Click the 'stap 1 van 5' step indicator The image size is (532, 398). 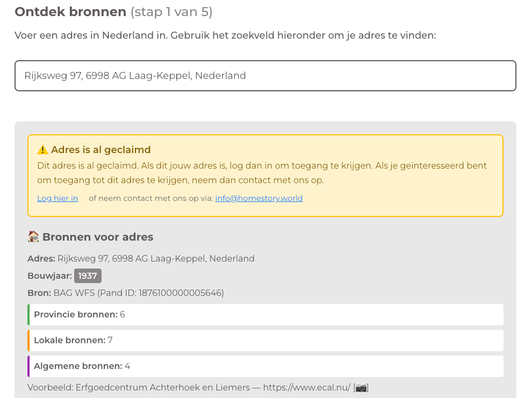tap(171, 12)
